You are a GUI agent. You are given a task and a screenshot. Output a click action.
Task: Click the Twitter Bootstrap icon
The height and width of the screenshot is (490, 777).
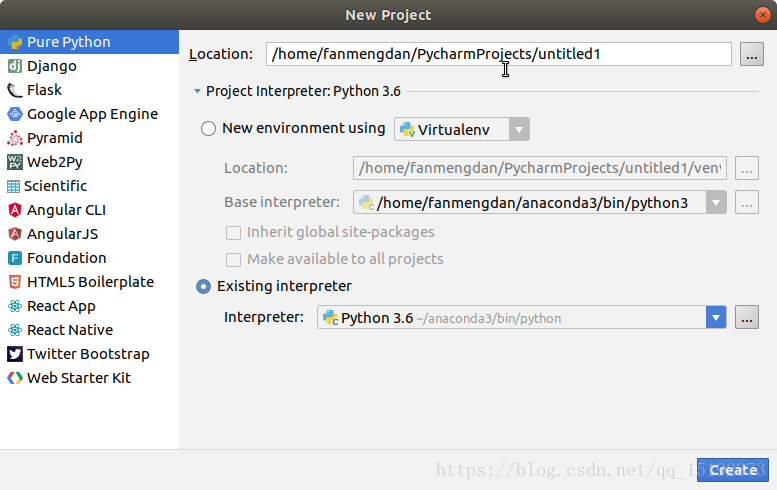[15, 354]
